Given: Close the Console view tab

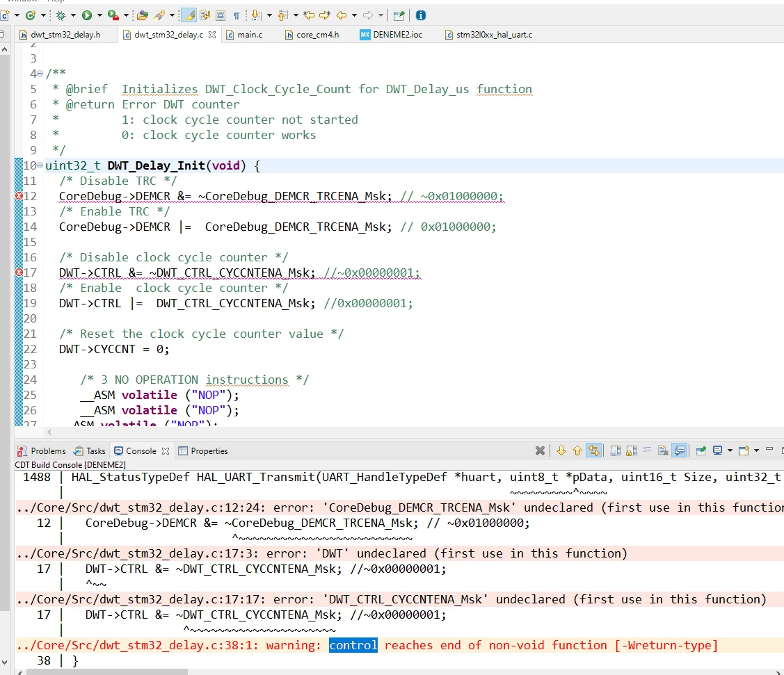Looking at the screenshot, I should [166, 450].
